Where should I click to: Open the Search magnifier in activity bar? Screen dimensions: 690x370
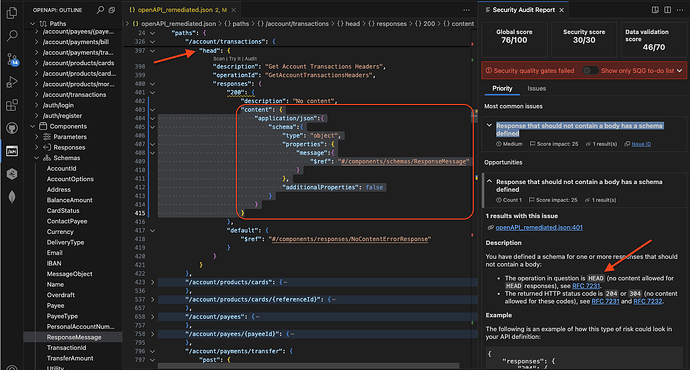(x=12, y=36)
